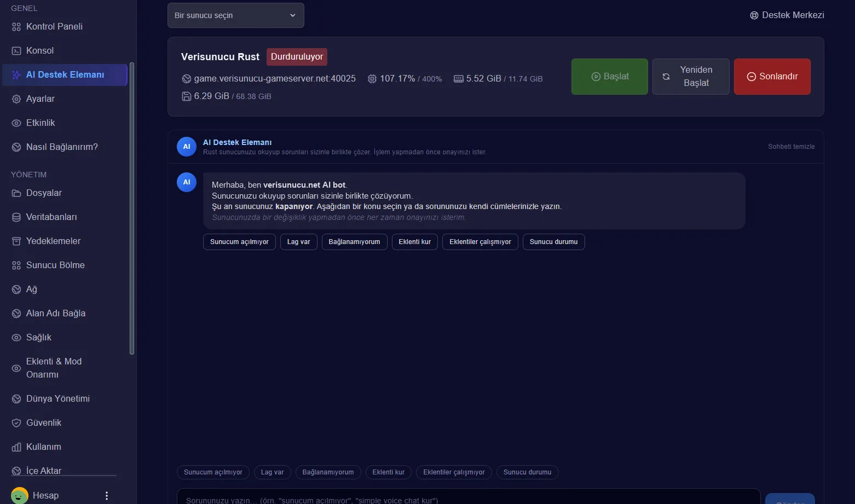Click the Dünya Yönetimi globe icon
The width and height of the screenshot is (855, 504).
[16, 399]
